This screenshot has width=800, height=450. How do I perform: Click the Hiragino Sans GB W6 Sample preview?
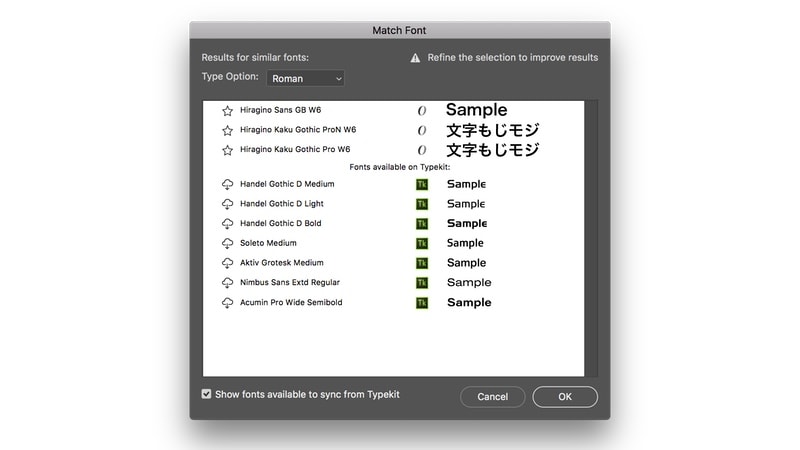476,110
